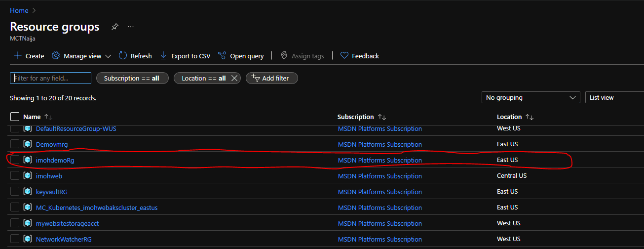Click East US in imohdemoRg row
The width and height of the screenshot is (644, 249).
pyautogui.click(x=507, y=160)
